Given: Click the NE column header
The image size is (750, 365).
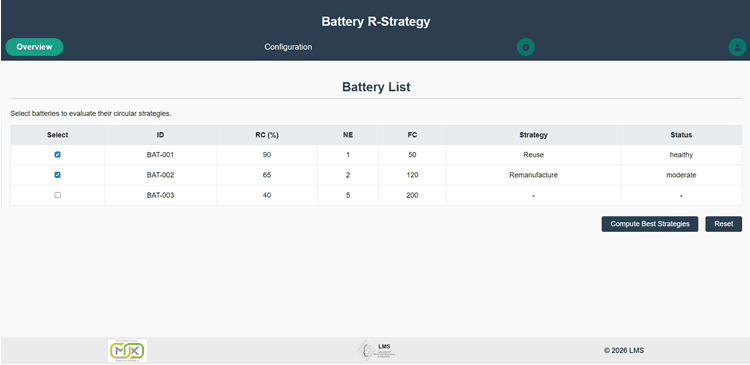Looking at the screenshot, I should click(x=348, y=135).
